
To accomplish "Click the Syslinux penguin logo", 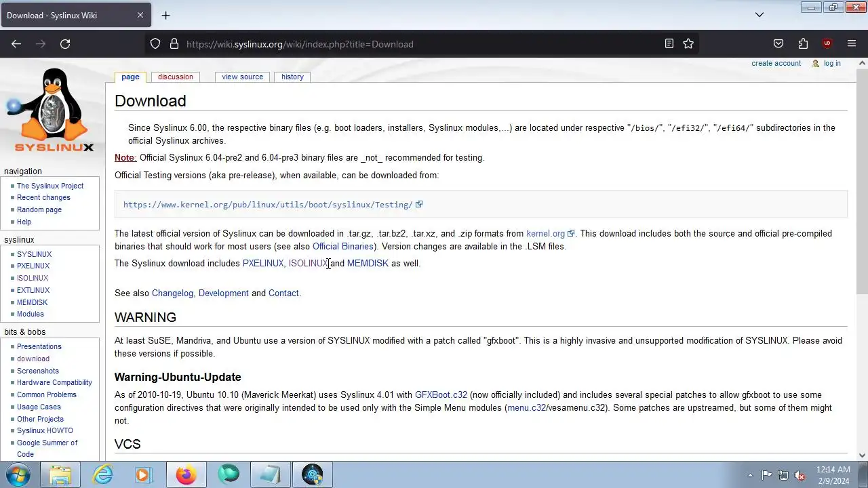I will coord(52,110).
